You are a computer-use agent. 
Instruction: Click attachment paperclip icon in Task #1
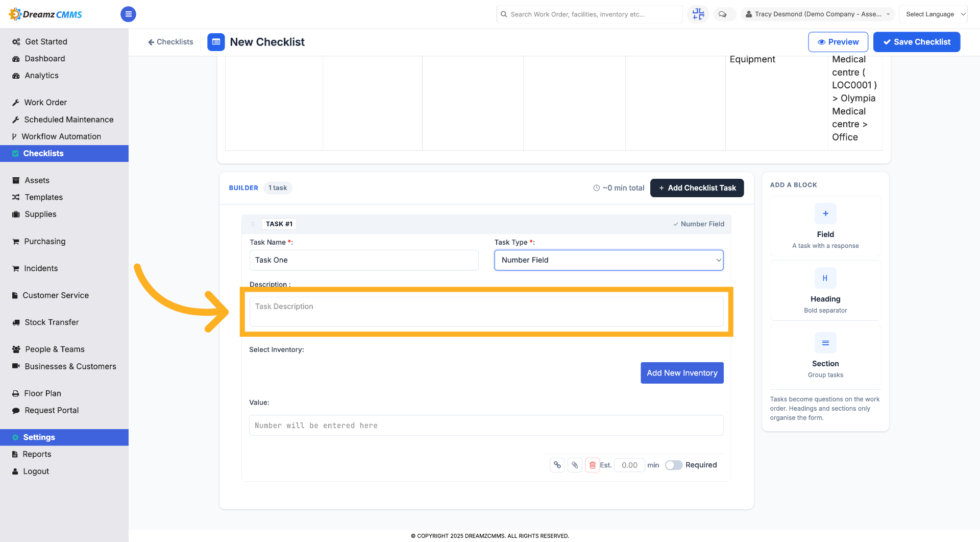pyautogui.click(x=575, y=465)
